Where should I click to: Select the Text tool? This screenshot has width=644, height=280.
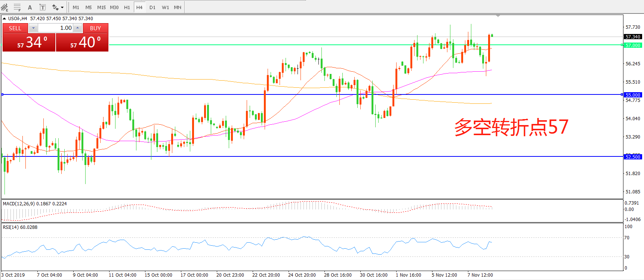(30, 7)
